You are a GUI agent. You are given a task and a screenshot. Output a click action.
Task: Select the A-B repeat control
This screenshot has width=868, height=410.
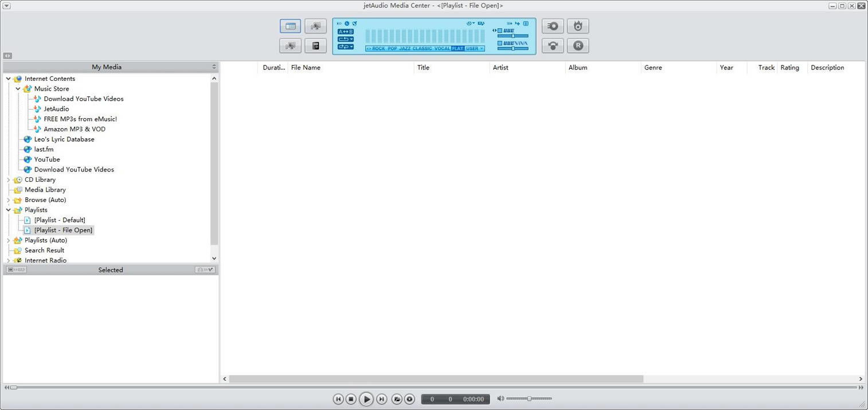(x=346, y=31)
